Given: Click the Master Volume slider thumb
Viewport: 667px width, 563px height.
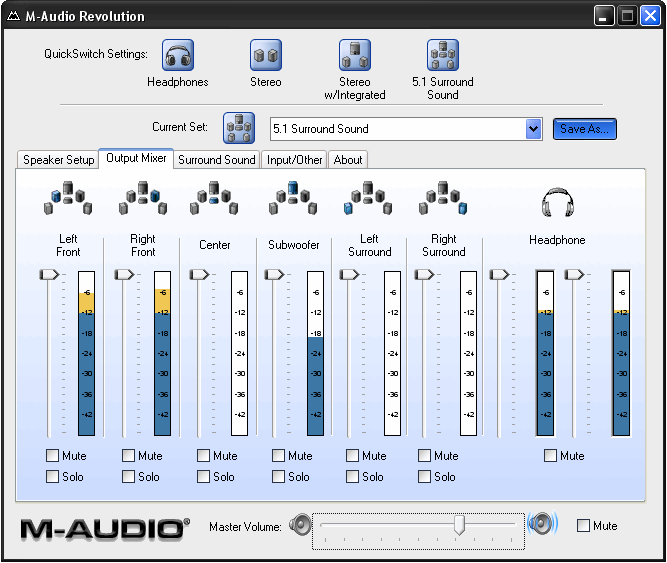Looking at the screenshot, I should [x=459, y=525].
